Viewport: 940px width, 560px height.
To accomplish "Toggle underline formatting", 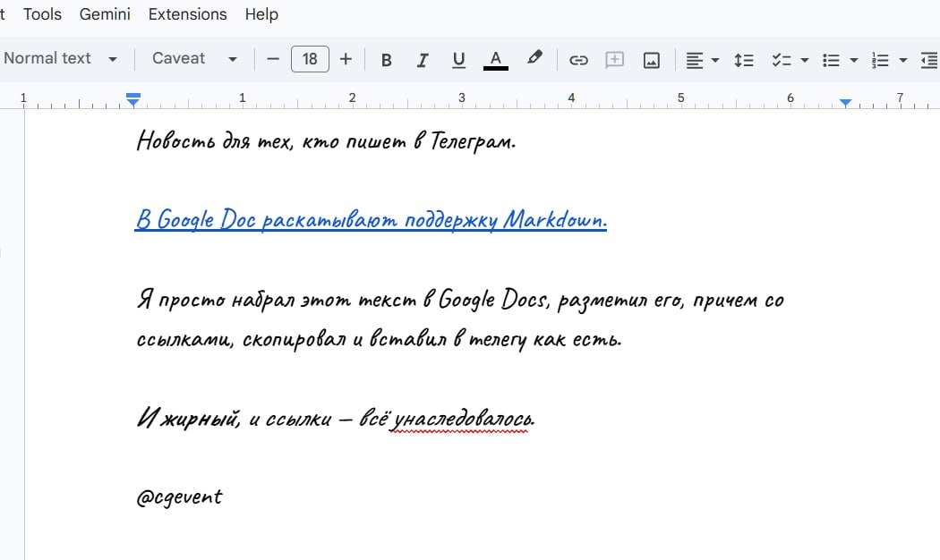I will tap(458, 60).
